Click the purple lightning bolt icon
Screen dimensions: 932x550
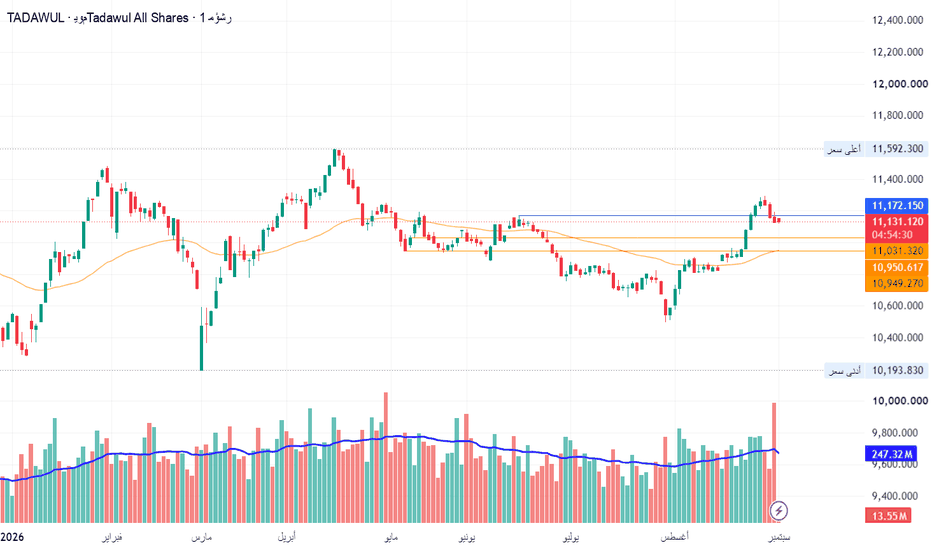(x=779, y=511)
